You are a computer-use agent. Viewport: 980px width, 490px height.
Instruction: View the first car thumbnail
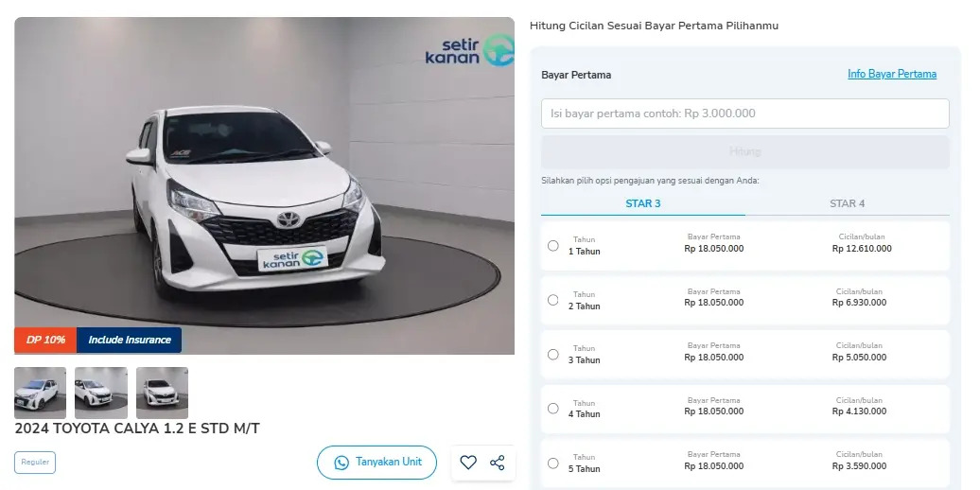point(41,393)
